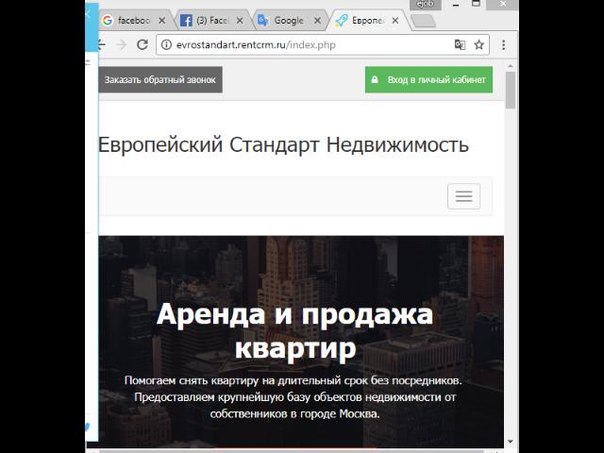Reload the page with the refresh icon
Viewport: 604px width, 453px height.
click(143, 45)
